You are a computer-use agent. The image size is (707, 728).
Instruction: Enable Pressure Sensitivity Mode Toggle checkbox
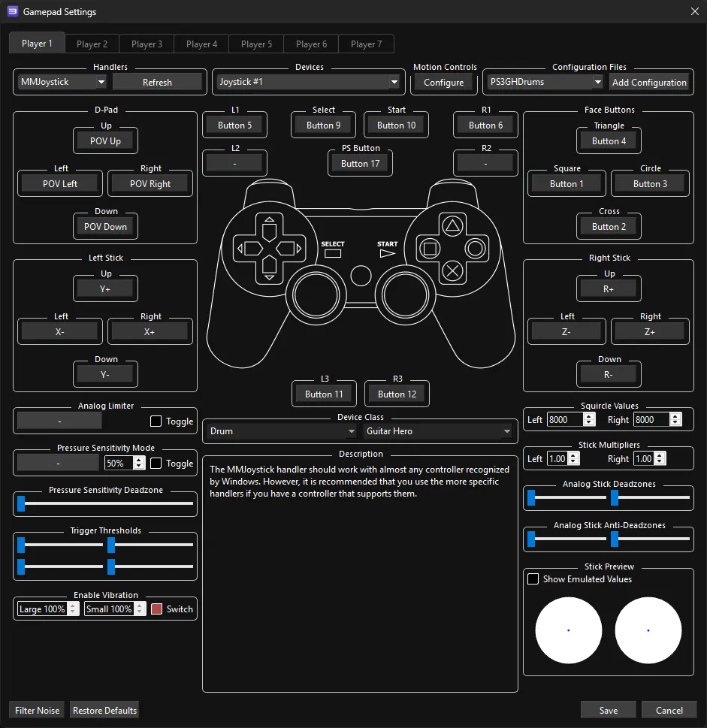pyautogui.click(x=156, y=464)
